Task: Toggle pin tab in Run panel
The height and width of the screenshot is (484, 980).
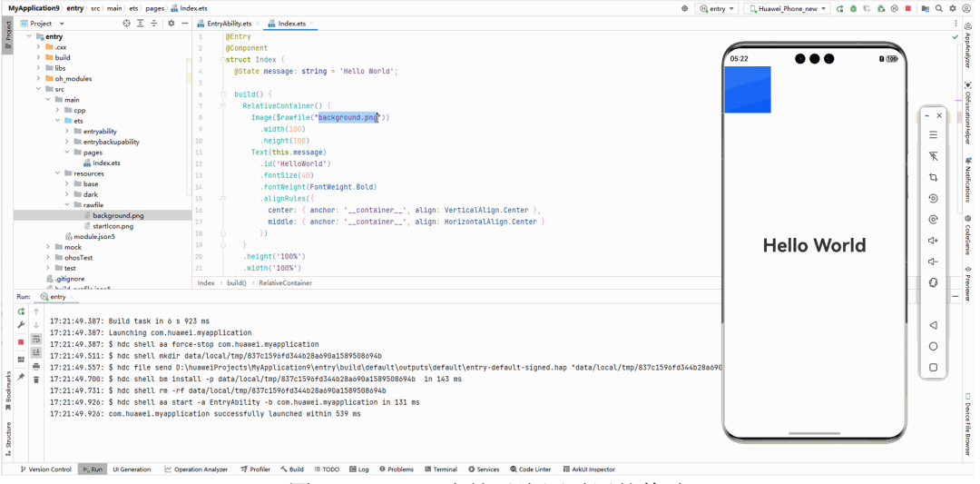Action: (21, 377)
